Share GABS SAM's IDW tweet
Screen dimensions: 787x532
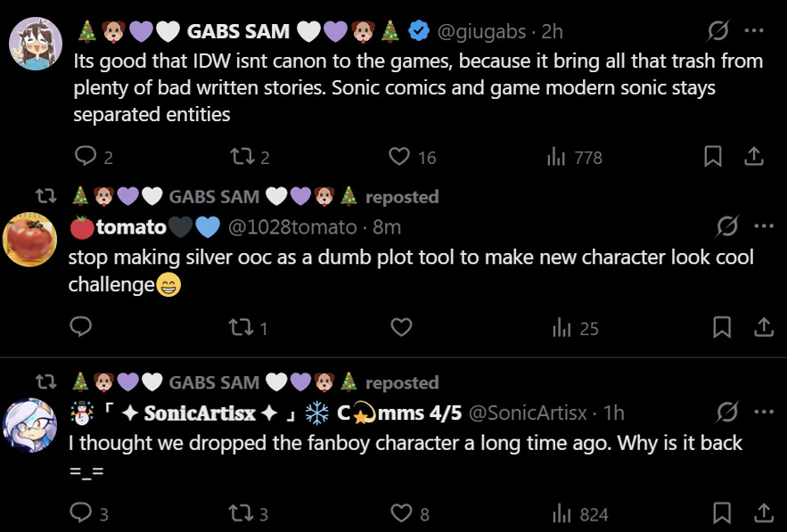click(754, 157)
